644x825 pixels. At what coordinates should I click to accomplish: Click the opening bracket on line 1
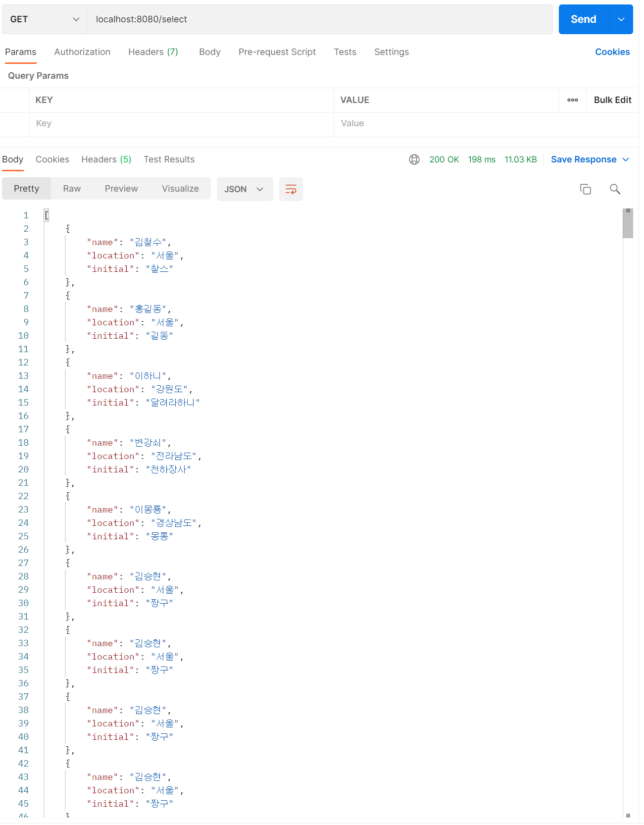coord(47,215)
